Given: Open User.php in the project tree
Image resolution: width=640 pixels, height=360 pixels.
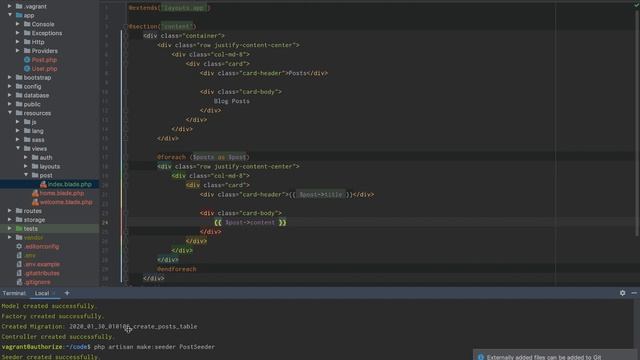Looking at the screenshot, I should tap(44, 69).
